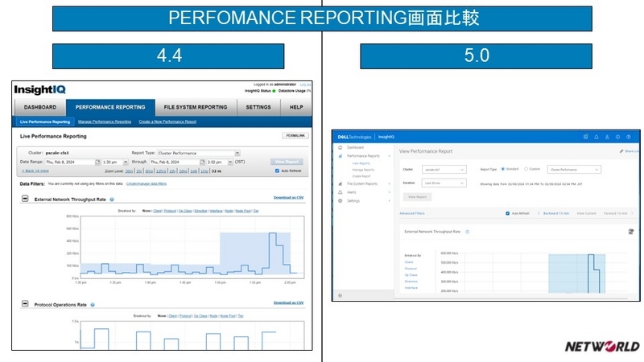Click the Dell Technologies logo in 5.0 header
644x362 pixels.
(x=354, y=137)
